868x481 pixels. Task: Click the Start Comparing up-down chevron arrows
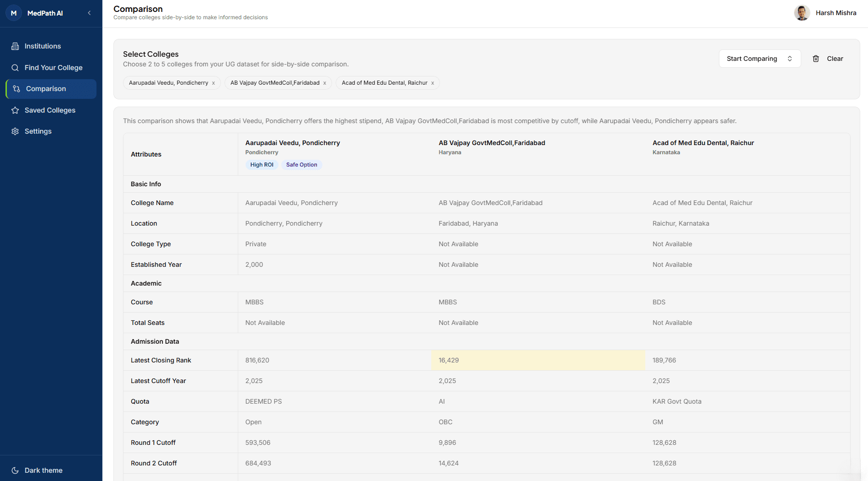(790, 59)
